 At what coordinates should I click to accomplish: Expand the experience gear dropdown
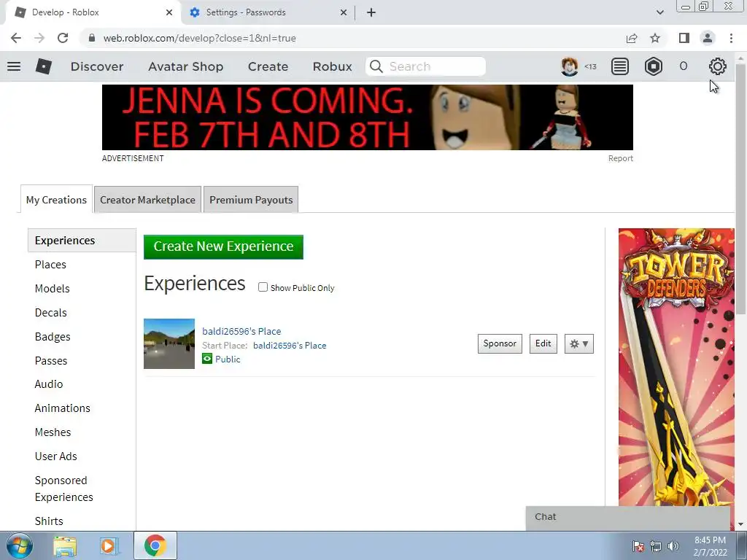coord(578,343)
